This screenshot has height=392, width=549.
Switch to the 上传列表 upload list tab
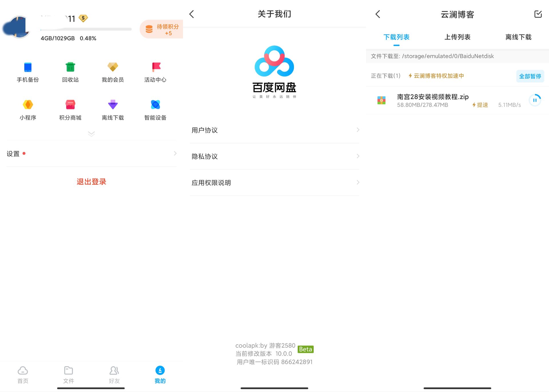pos(457,37)
